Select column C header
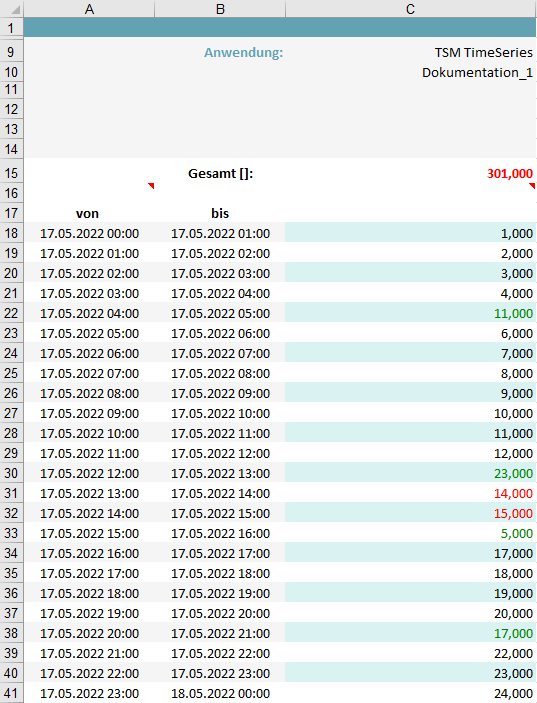Viewport: 537px width, 703px height. pos(411,9)
